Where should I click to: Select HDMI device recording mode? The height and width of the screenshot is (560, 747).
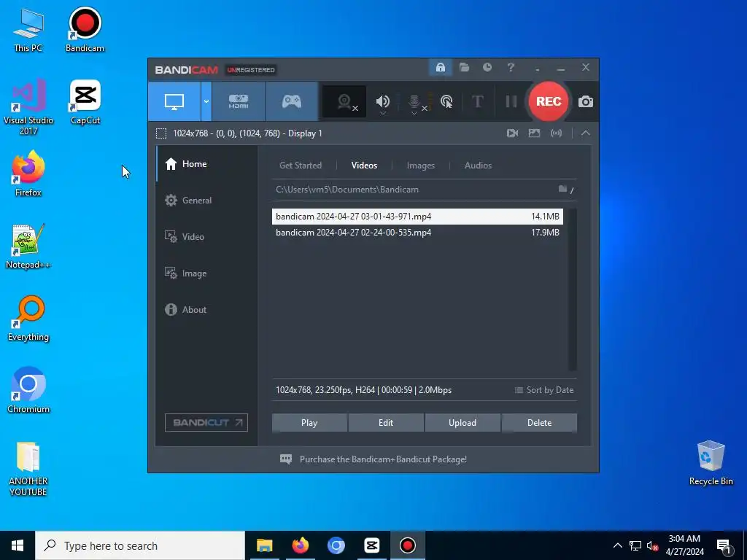pos(239,101)
